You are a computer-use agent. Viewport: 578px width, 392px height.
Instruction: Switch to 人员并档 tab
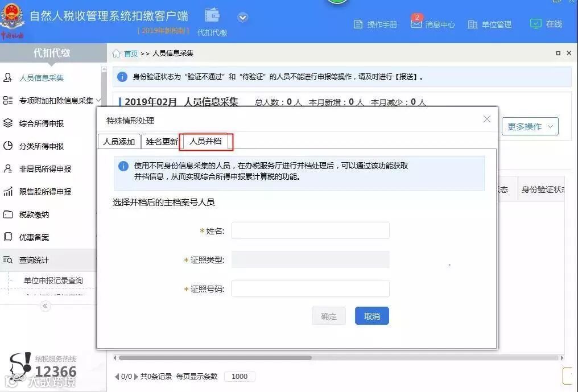point(206,142)
